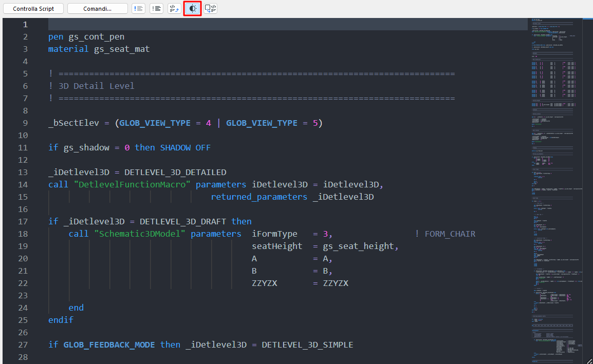Open the Comandi... menu button

[x=98, y=9]
